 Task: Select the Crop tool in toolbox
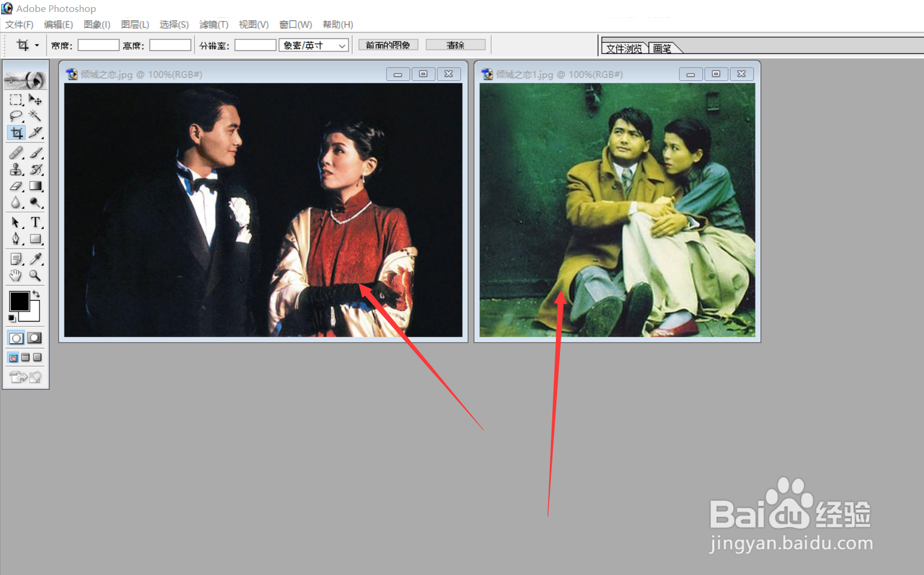coord(16,133)
